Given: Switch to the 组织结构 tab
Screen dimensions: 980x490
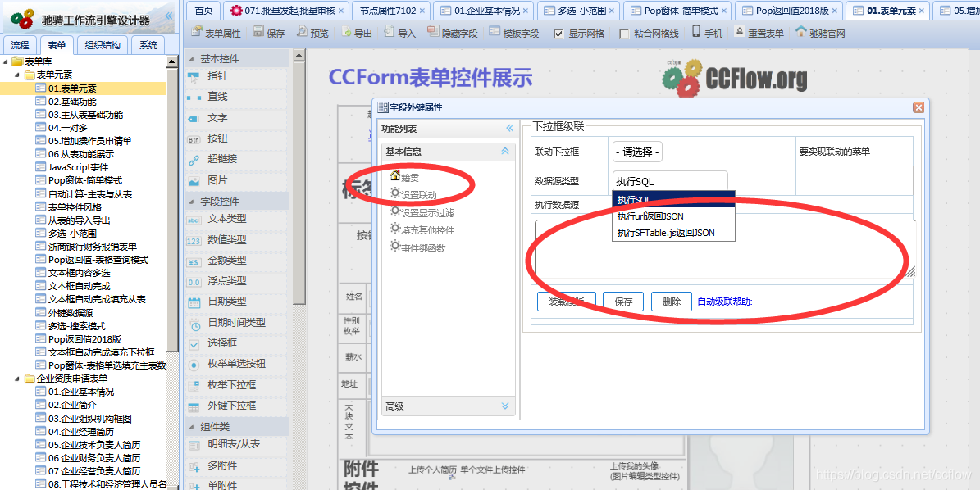Looking at the screenshot, I should (103, 45).
